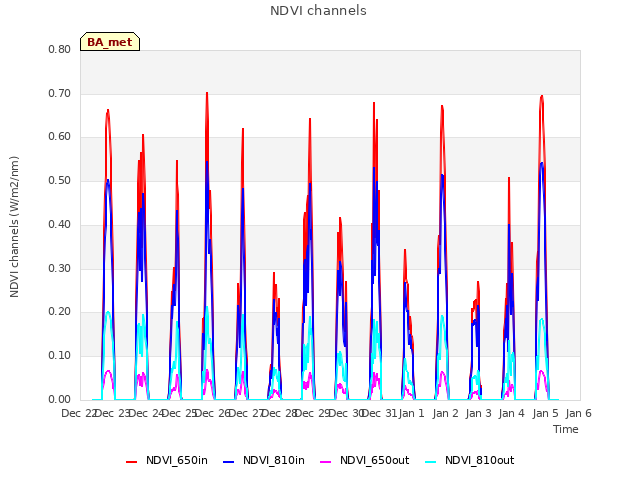The width and height of the screenshot is (640, 480).
Task: Click the cyan NDVI_810out legend swatch
Action: (430, 462)
